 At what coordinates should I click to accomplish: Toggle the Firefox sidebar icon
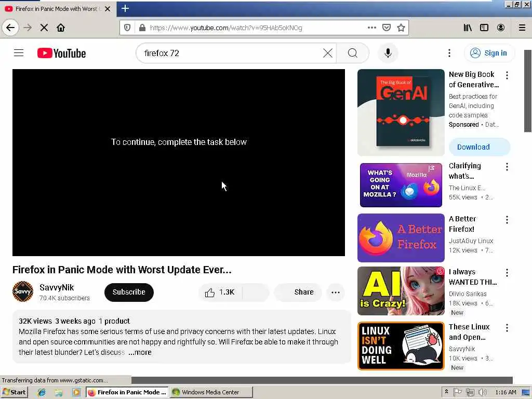coord(484,28)
